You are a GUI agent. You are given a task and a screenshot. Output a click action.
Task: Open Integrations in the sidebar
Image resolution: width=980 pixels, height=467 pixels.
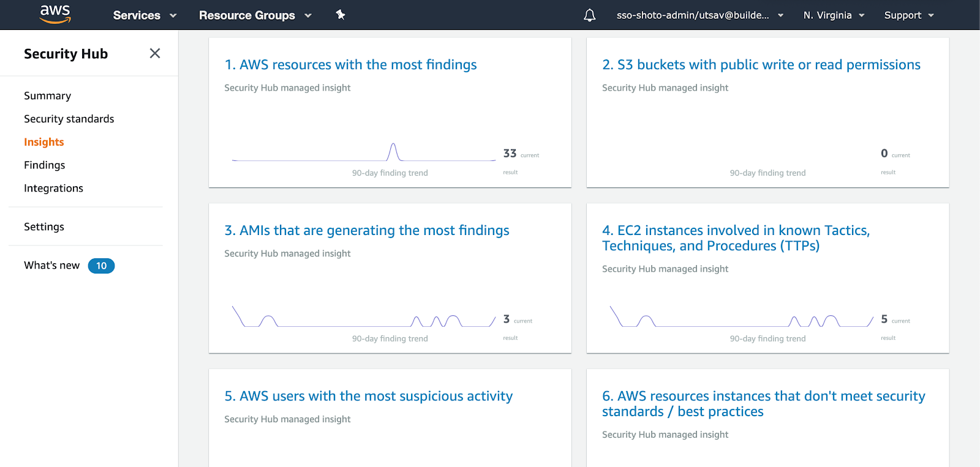pyautogui.click(x=53, y=189)
